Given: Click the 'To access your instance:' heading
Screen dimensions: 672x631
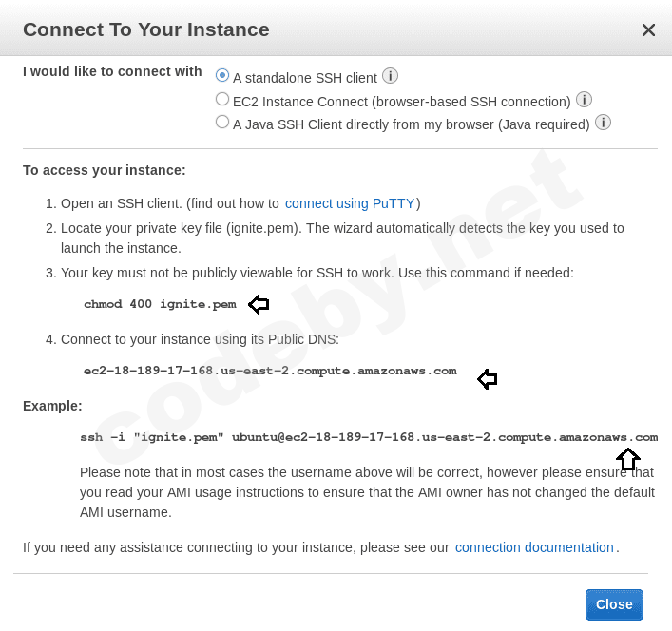Looking at the screenshot, I should 105,170.
